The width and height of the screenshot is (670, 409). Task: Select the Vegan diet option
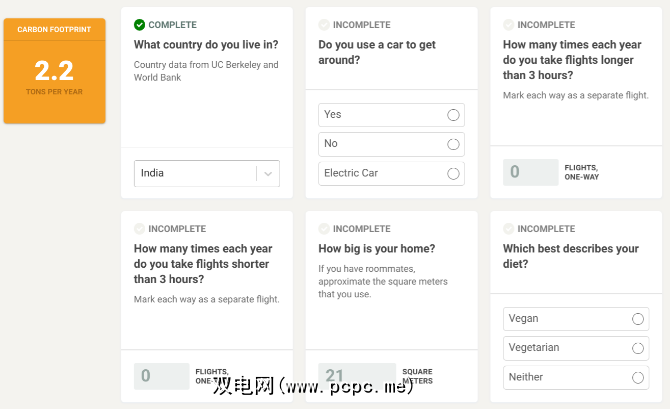coord(638,319)
